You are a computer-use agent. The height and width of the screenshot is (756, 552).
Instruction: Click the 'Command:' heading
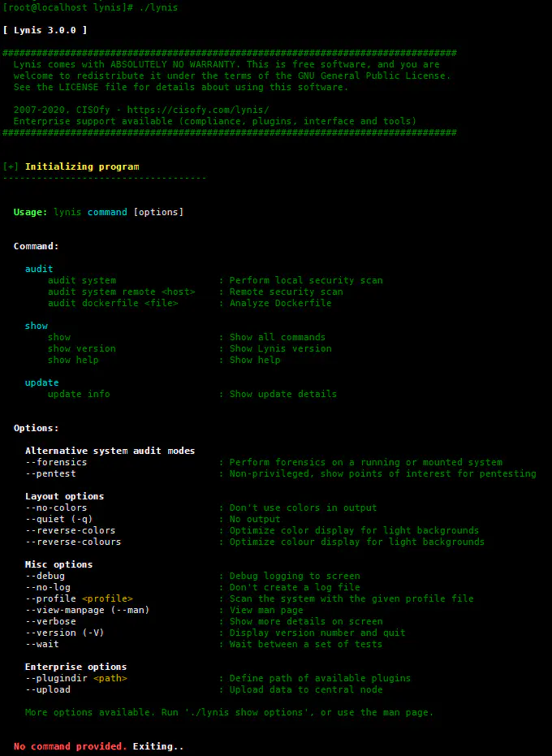[x=37, y=246]
